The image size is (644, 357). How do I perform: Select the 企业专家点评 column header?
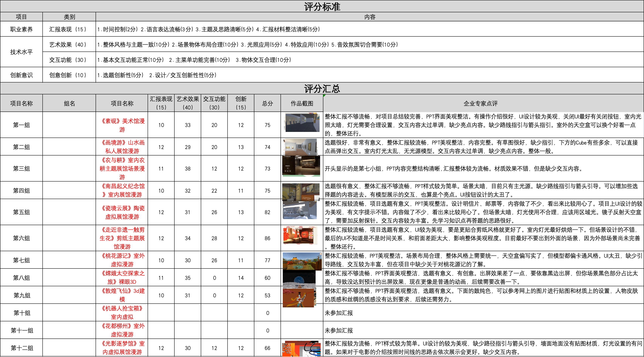point(483,103)
